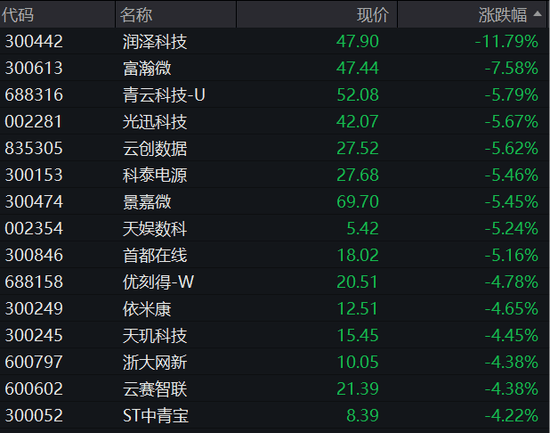Image resolution: width=550 pixels, height=433 pixels.
Task: Select price 27.68 cell
Action: pos(357,175)
